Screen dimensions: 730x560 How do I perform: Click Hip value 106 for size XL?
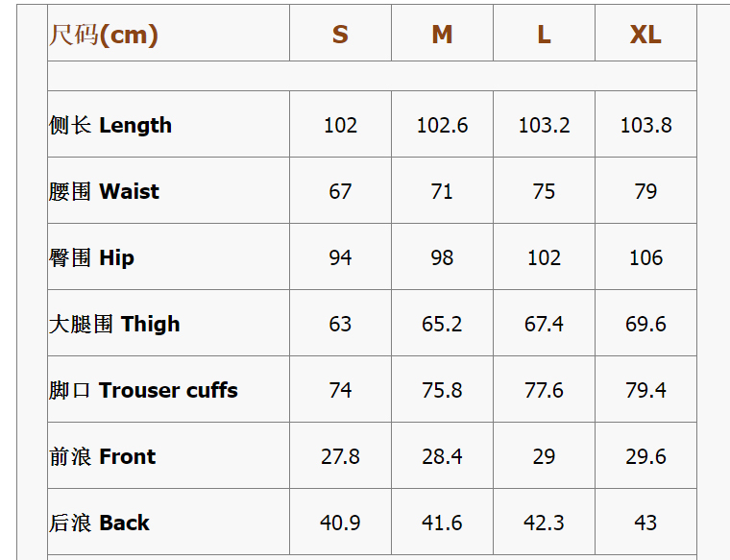click(645, 257)
